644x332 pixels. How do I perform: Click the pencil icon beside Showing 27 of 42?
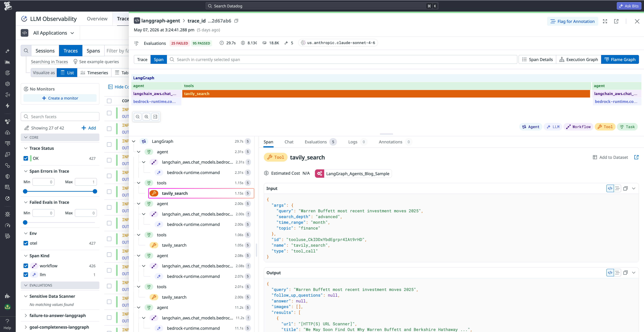click(x=27, y=128)
